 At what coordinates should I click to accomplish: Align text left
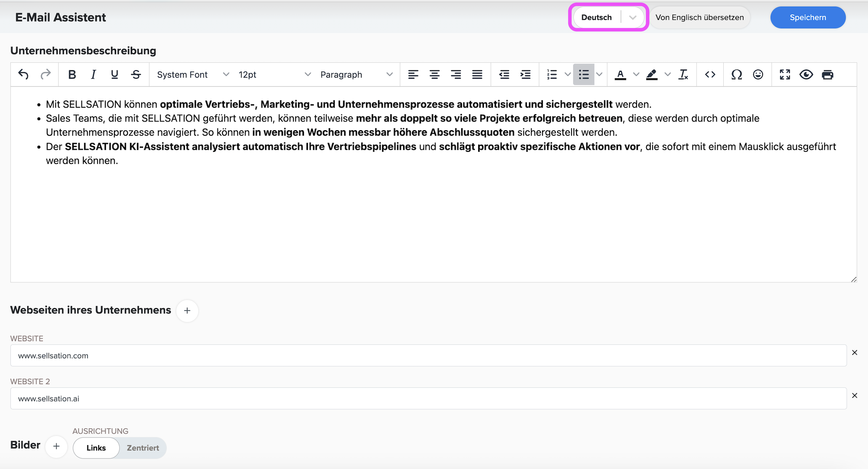pyautogui.click(x=413, y=74)
